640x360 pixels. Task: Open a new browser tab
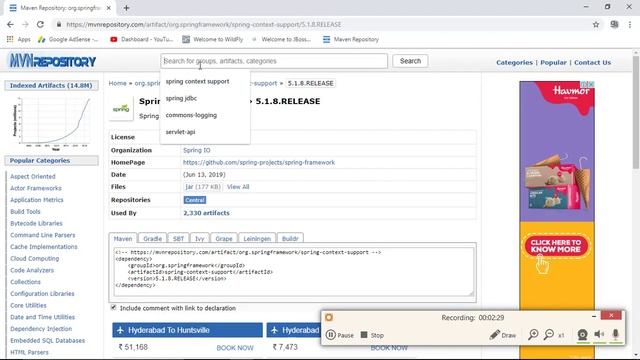tap(127, 8)
